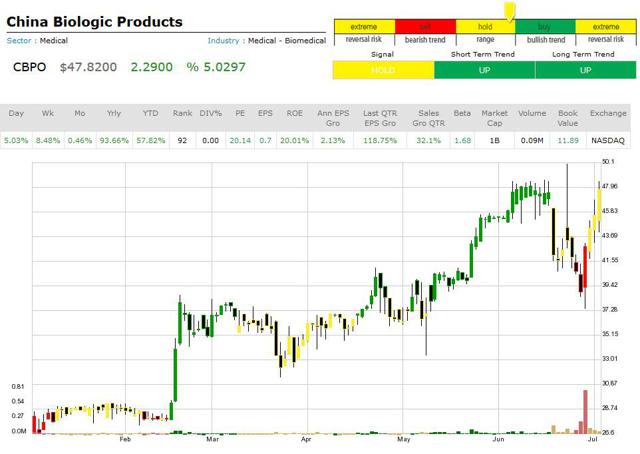Viewport: 640px width, 454px height.
Task: Click the 20.14 PE value
Action: (x=240, y=140)
